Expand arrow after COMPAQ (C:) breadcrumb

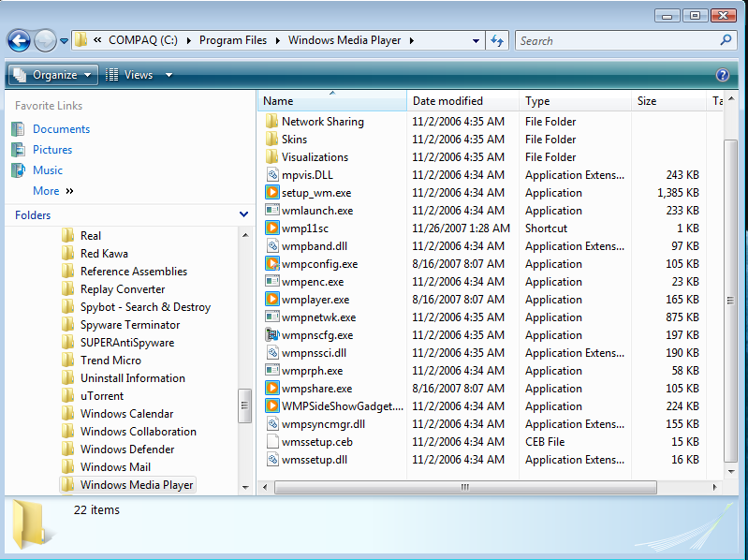189,41
